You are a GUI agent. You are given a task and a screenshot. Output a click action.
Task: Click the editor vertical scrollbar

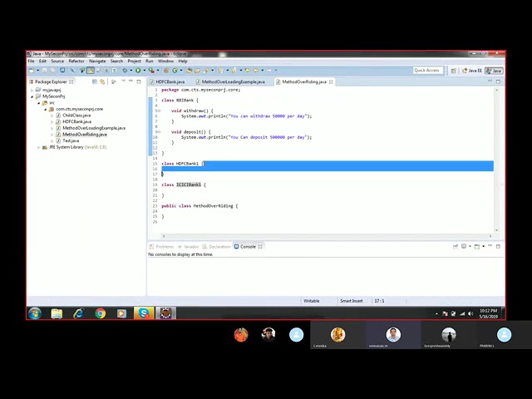(x=497, y=160)
